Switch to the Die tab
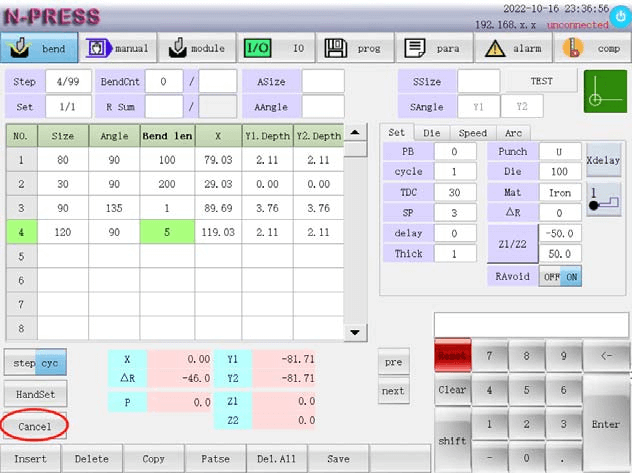Viewport: 632px width, 473px height. pyautogui.click(x=432, y=133)
